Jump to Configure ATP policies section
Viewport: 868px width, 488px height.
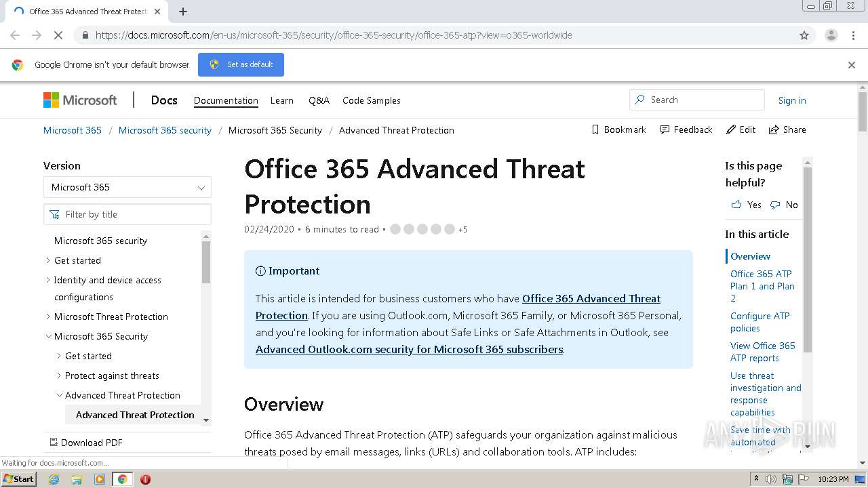coord(759,322)
